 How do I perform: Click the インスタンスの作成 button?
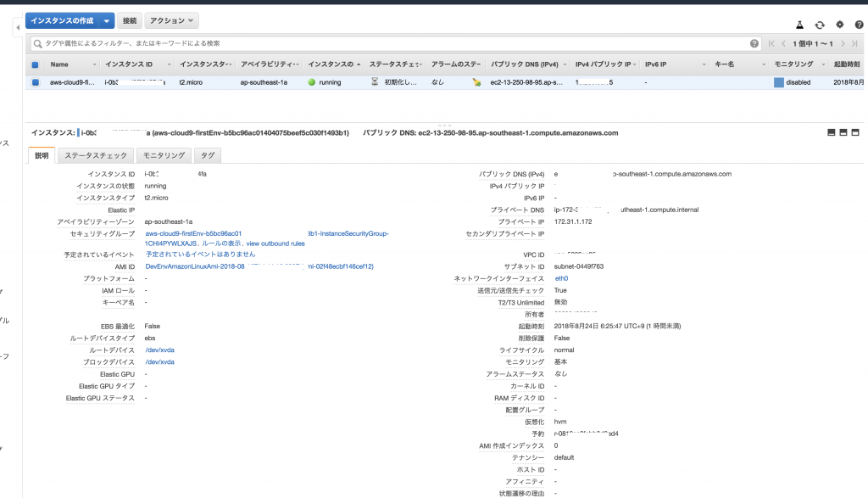pos(62,21)
